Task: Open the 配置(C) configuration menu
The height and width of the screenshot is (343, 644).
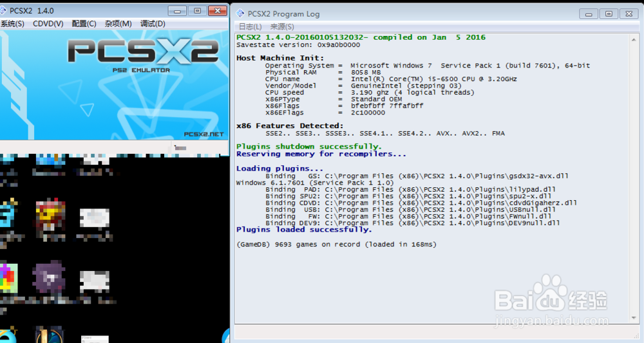Action: tap(84, 24)
